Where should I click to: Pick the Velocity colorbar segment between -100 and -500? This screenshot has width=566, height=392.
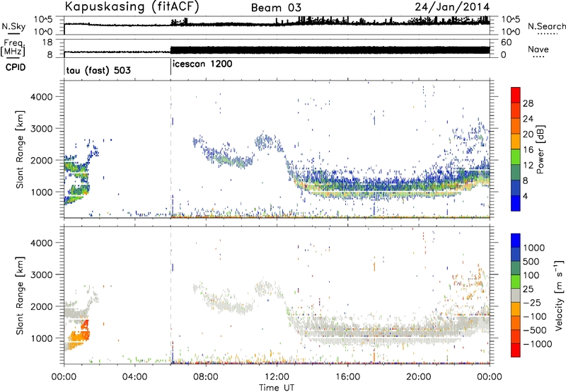click(x=516, y=323)
